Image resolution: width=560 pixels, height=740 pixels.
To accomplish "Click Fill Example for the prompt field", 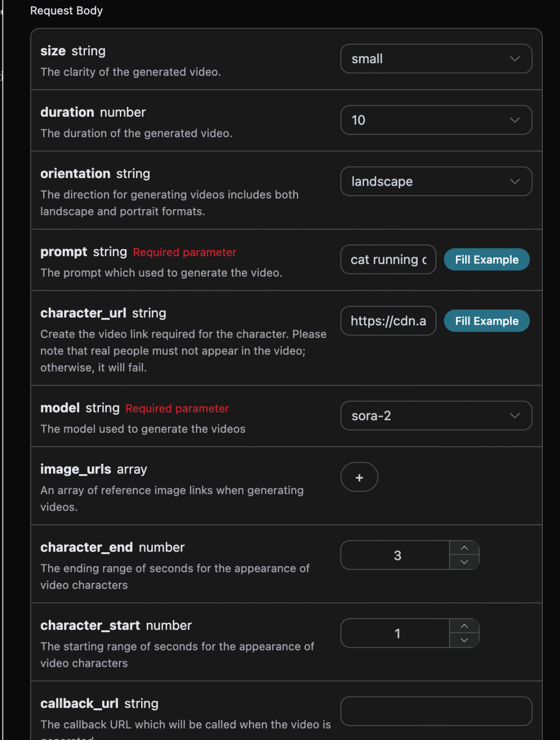I will (x=486, y=259).
